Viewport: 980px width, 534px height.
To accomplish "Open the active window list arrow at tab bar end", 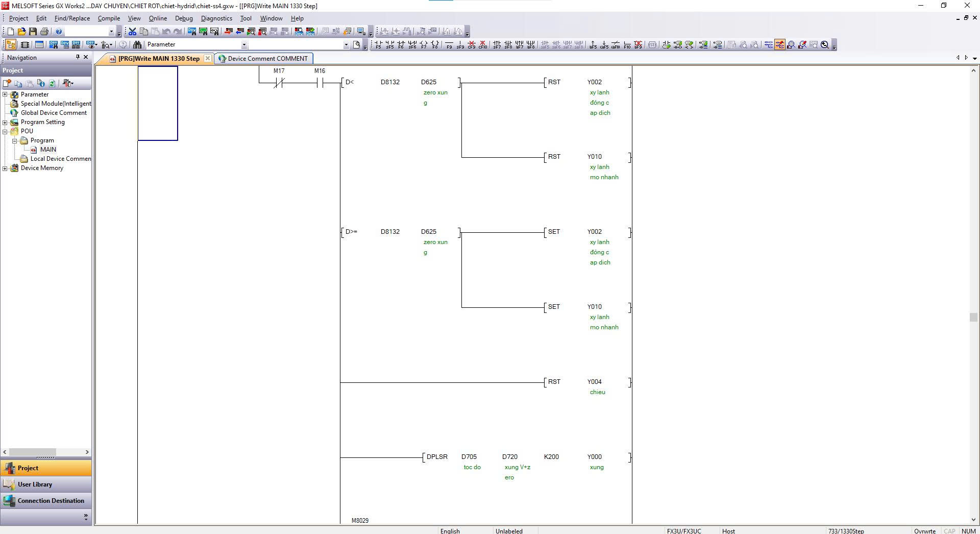I will tap(975, 58).
